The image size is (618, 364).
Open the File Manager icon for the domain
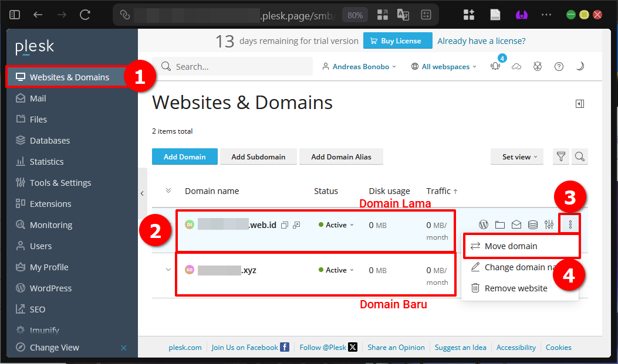click(499, 224)
